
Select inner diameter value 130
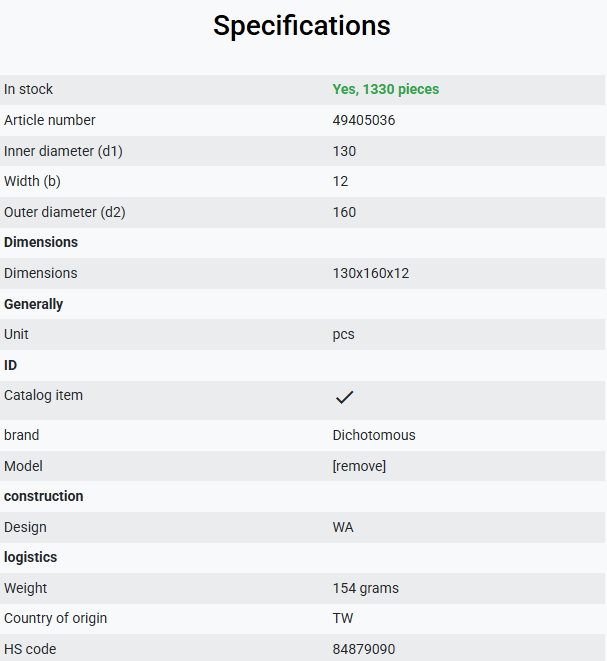344,151
